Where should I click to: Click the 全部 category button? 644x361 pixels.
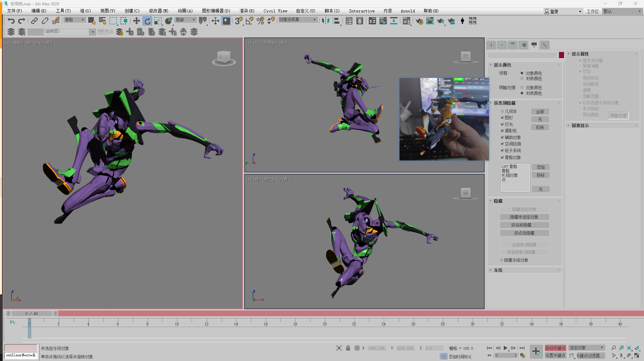tap(540, 112)
